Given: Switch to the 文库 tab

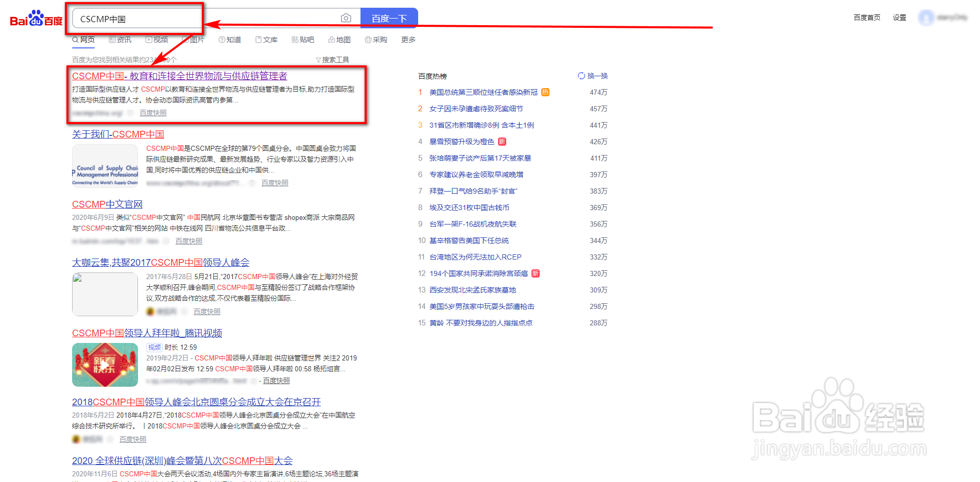Looking at the screenshot, I should click(x=266, y=40).
